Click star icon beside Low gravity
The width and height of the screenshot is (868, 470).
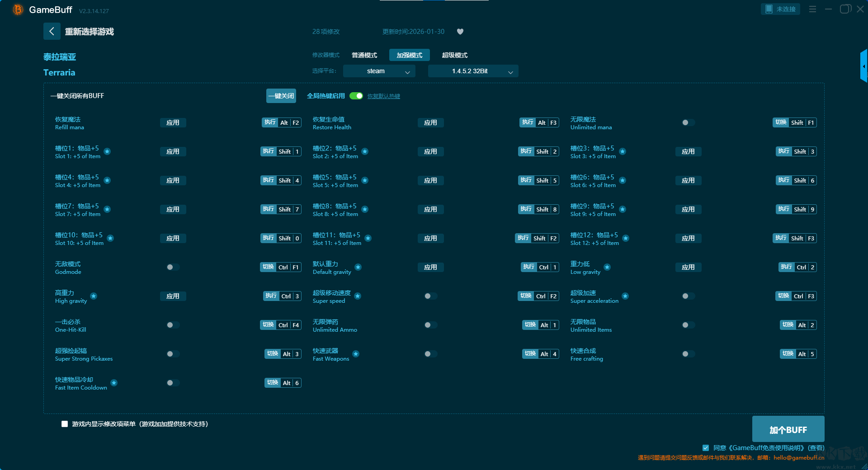point(607,267)
